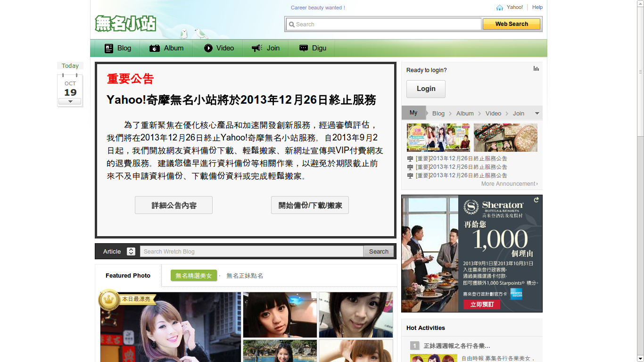Open the Join menu in navigation bar
The image size is (644, 362).
coord(266,48)
